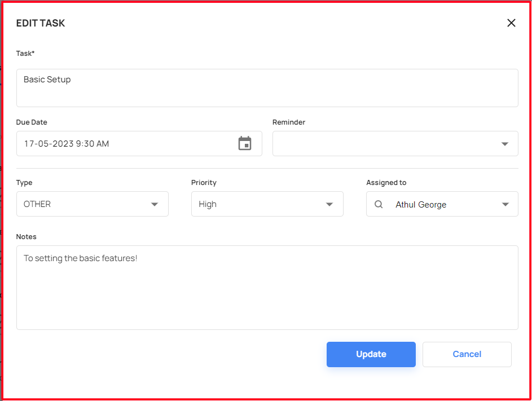This screenshot has width=532, height=401.
Task: Open the Priority dropdown showing High
Action: click(267, 204)
